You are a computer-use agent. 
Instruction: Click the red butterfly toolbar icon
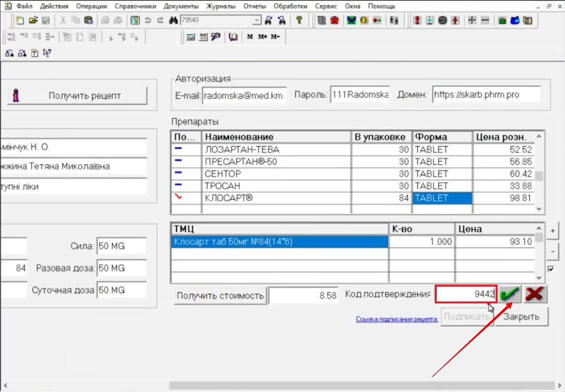334,20
